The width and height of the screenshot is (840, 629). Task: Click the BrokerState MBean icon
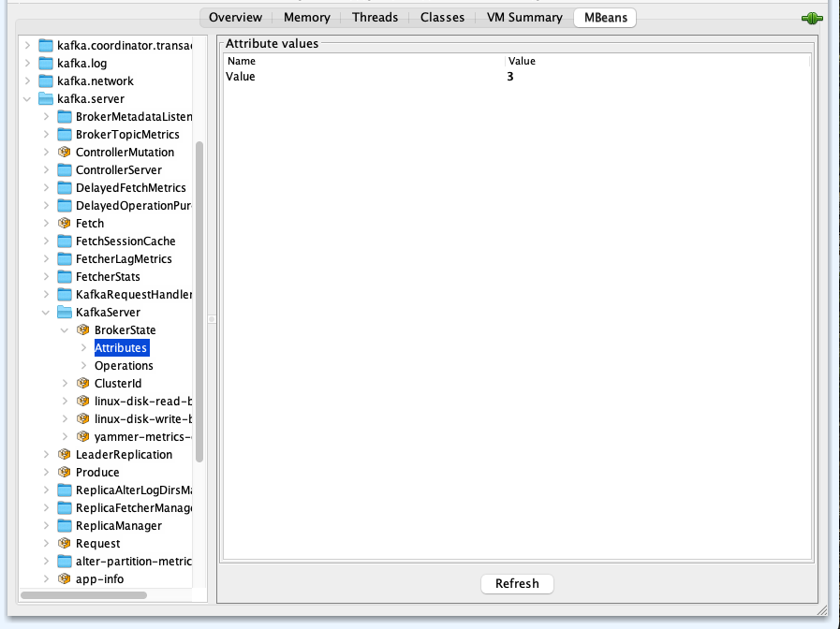(83, 329)
